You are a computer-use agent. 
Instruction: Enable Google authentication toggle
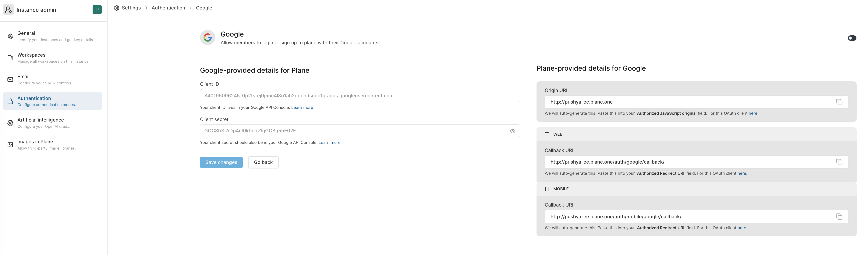pos(852,38)
